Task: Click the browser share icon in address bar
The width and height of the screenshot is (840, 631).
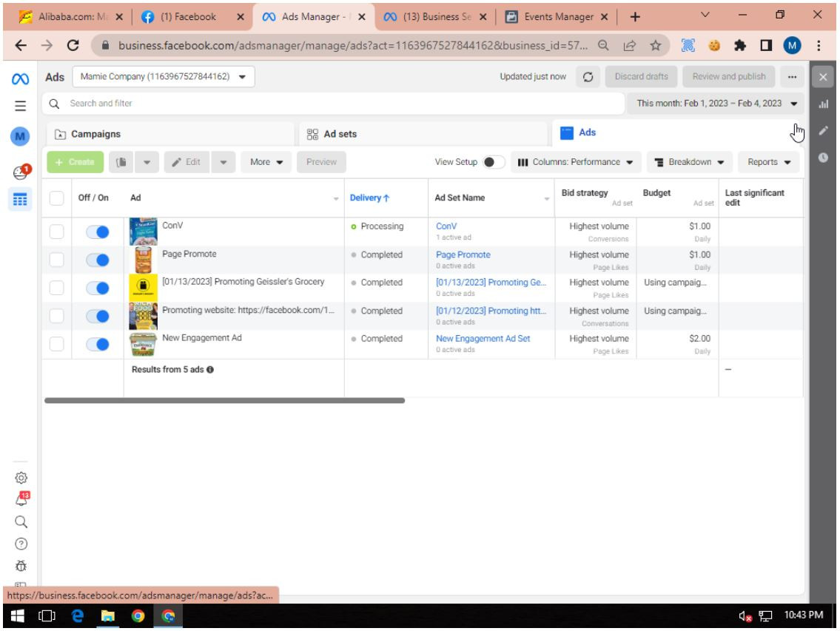Action: coord(630,46)
